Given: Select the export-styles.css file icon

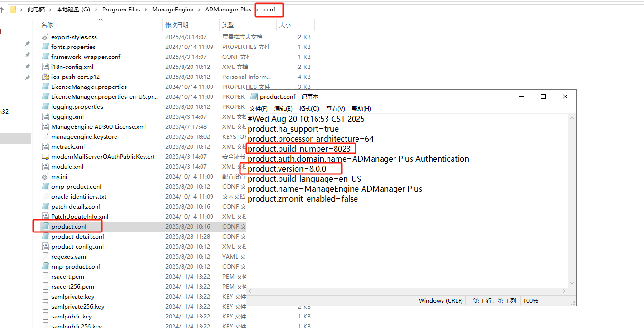Looking at the screenshot, I should [x=45, y=37].
